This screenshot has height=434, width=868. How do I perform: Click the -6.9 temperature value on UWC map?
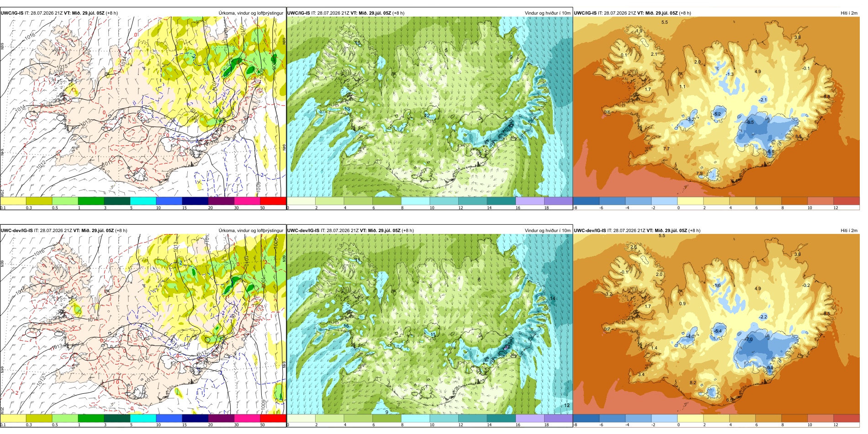(771, 151)
